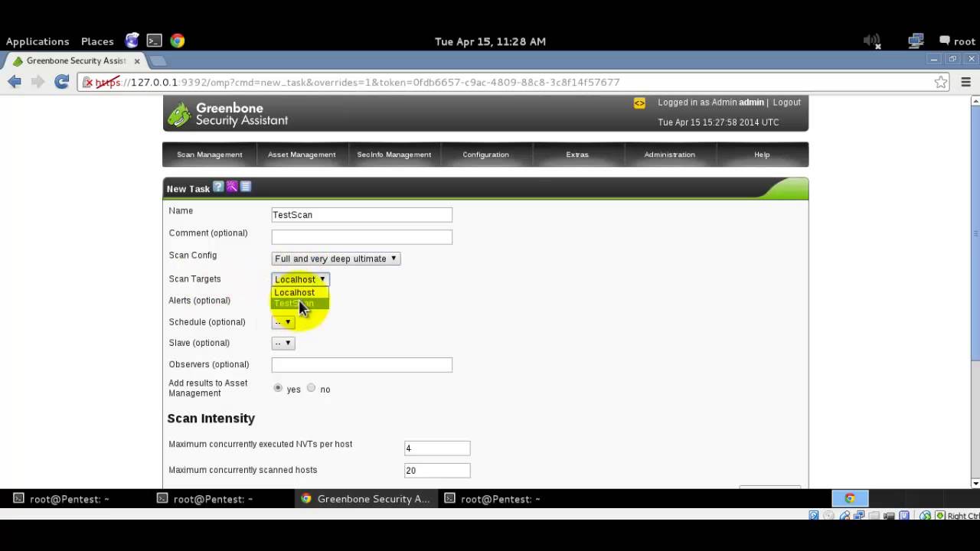The image size is (980, 551).
Task: Open the Slave dropdown
Action: pos(283,343)
